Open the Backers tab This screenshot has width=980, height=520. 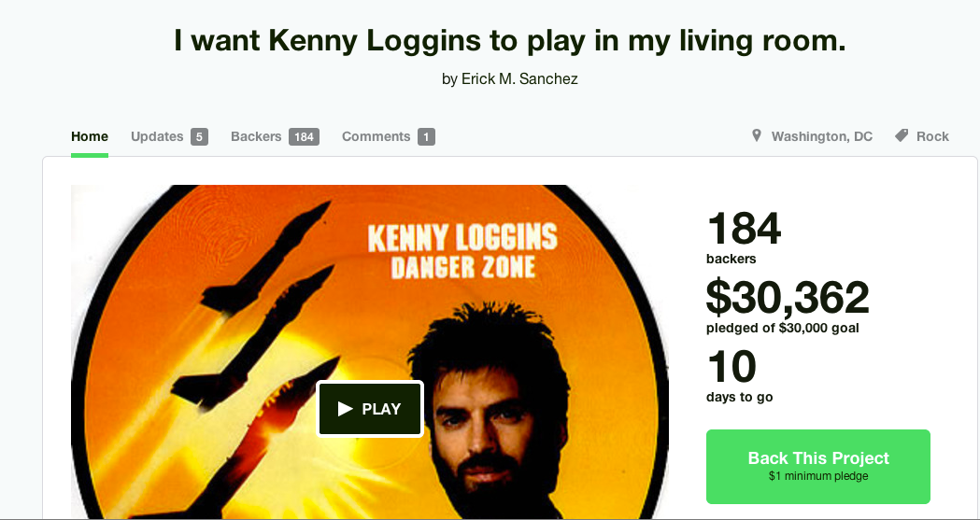pos(256,136)
